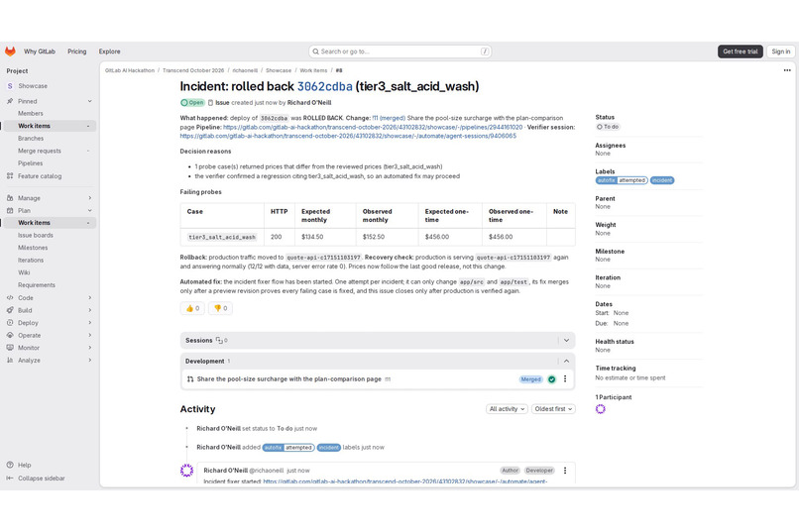Click the incident label in activity
Image resolution: width=799 pixels, height=532 pixels.
pos(329,448)
